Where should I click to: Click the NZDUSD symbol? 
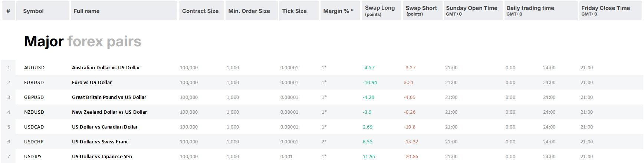click(34, 112)
